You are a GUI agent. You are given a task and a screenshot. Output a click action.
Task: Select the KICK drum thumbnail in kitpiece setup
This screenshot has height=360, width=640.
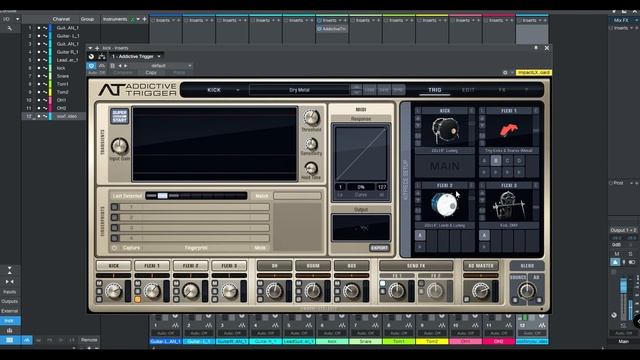[445, 131]
